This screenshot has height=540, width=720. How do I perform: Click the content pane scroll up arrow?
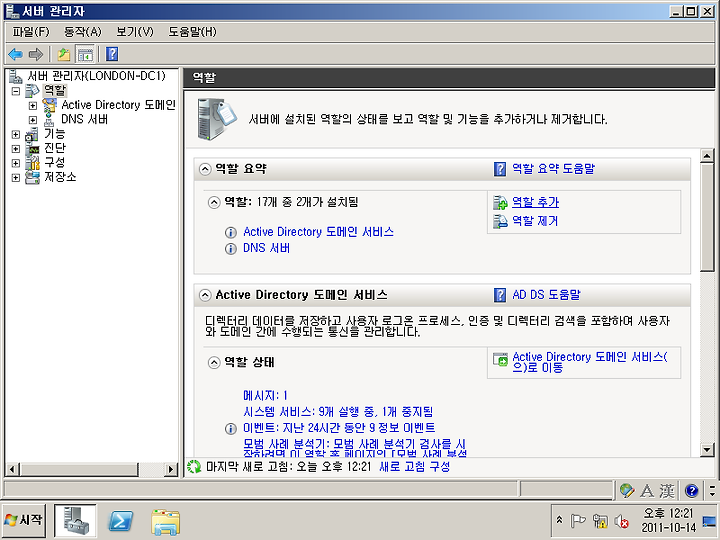click(x=707, y=156)
